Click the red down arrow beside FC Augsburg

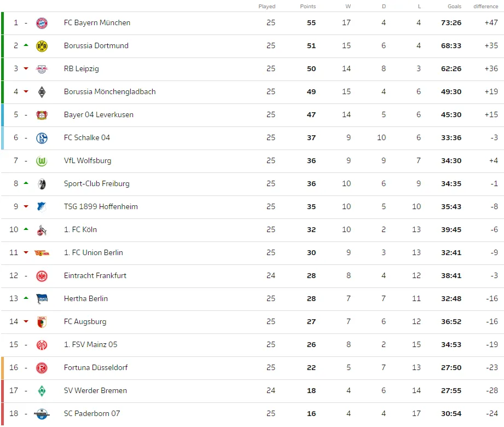pos(26,321)
